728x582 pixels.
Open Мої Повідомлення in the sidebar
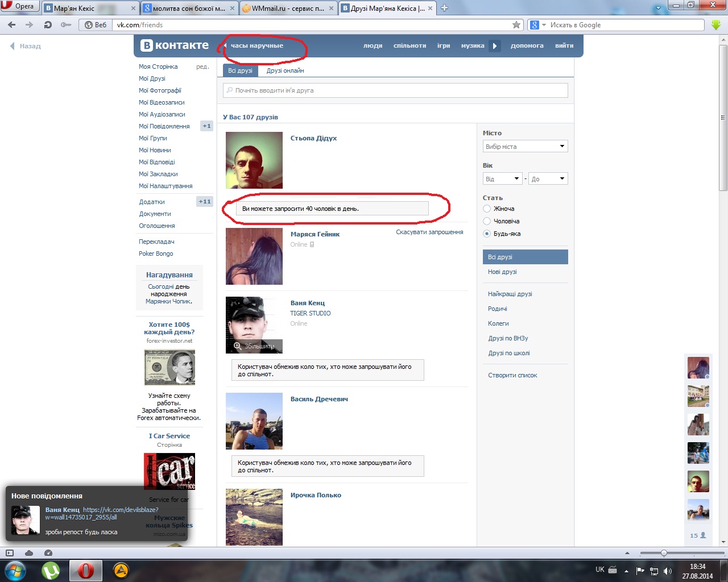coord(164,126)
